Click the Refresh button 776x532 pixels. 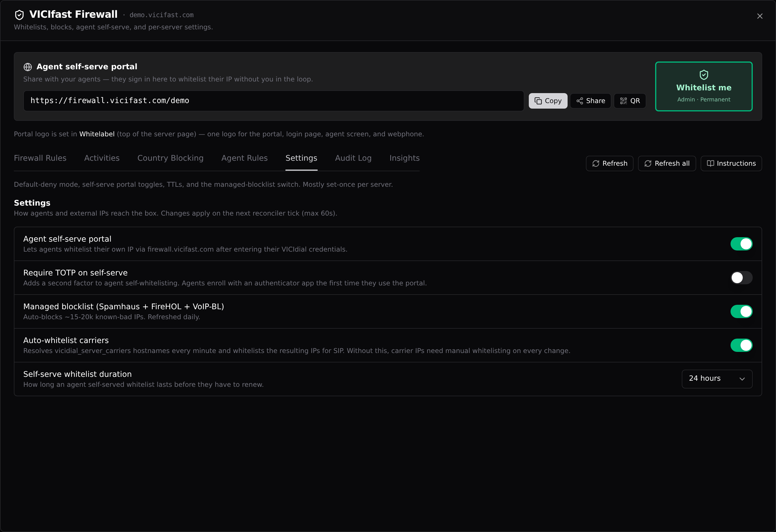point(609,163)
